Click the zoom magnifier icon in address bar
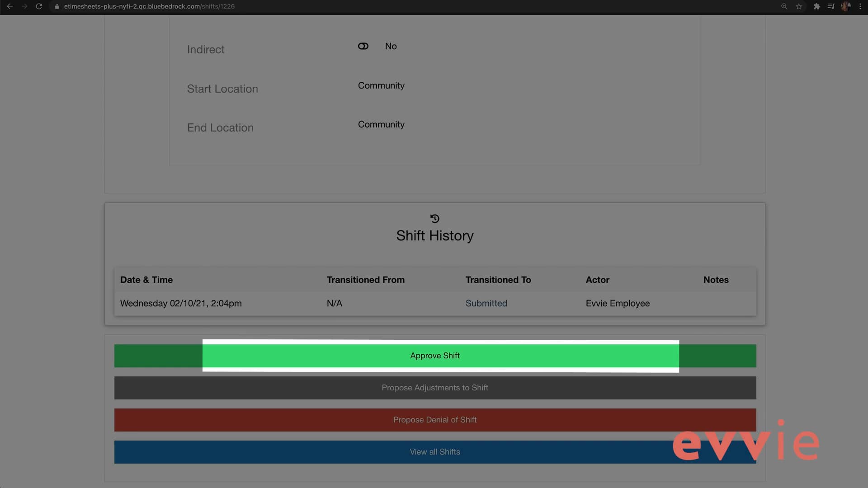The width and height of the screenshot is (868, 488). click(784, 6)
